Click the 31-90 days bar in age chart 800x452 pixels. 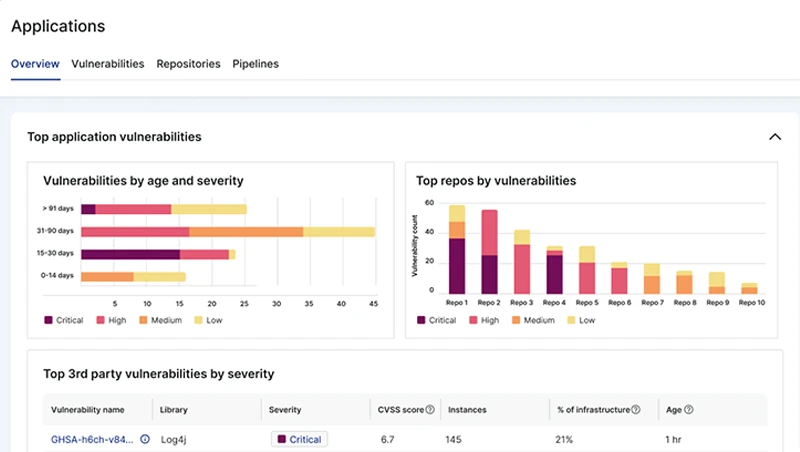228,232
